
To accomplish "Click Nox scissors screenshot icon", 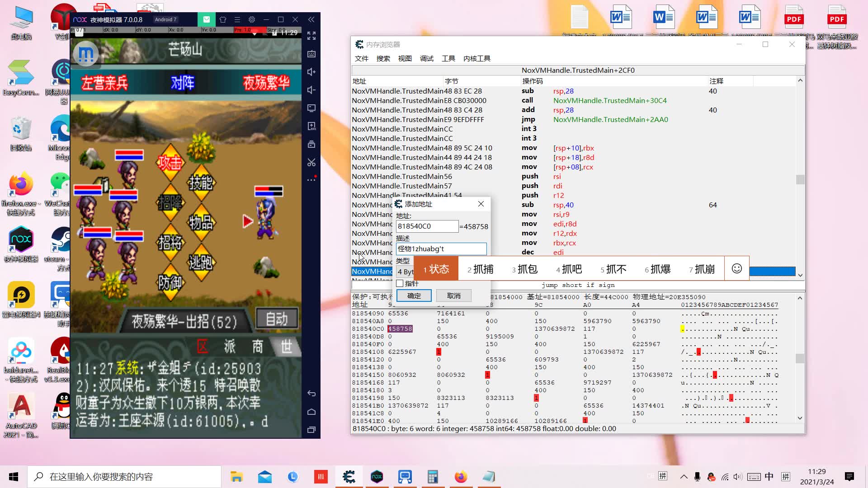I will 311,162.
